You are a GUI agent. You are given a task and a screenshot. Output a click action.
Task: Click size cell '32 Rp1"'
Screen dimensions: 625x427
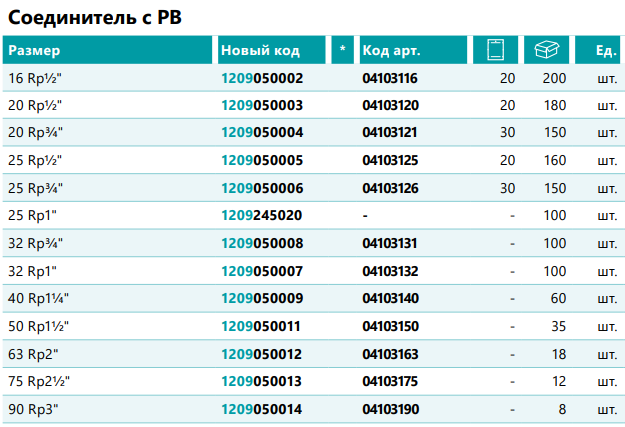pyautogui.click(x=32, y=271)
